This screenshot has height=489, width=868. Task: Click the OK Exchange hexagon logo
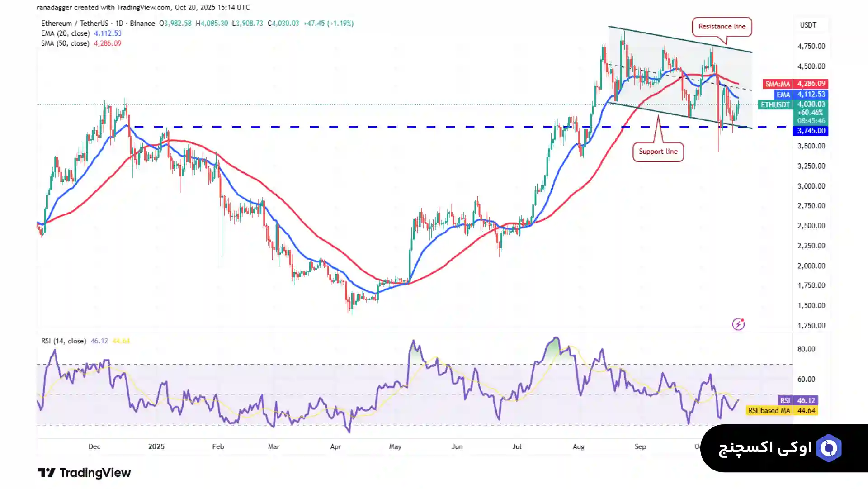(x=829, y=448)
